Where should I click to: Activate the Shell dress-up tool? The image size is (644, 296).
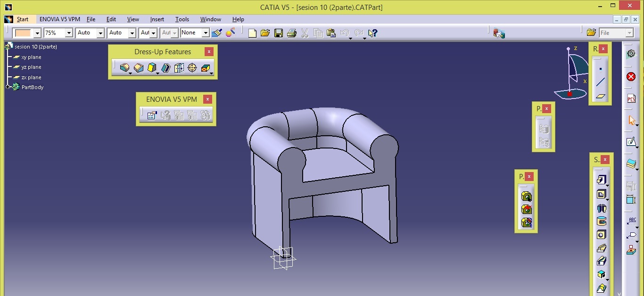[165, 68]
